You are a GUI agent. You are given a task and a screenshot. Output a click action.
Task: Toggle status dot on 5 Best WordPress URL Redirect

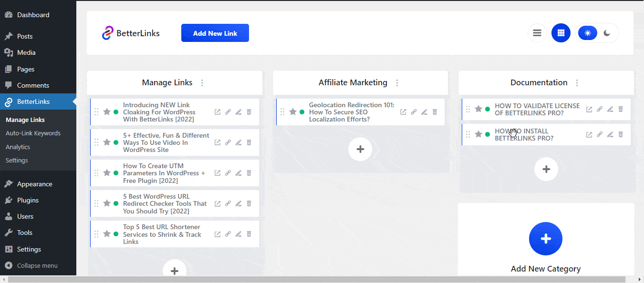pos(115,203)
